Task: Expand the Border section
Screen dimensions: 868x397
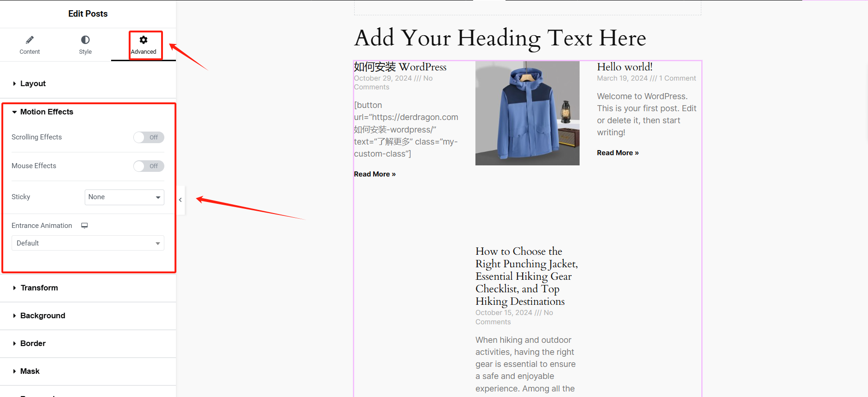Action: (33, 344)
